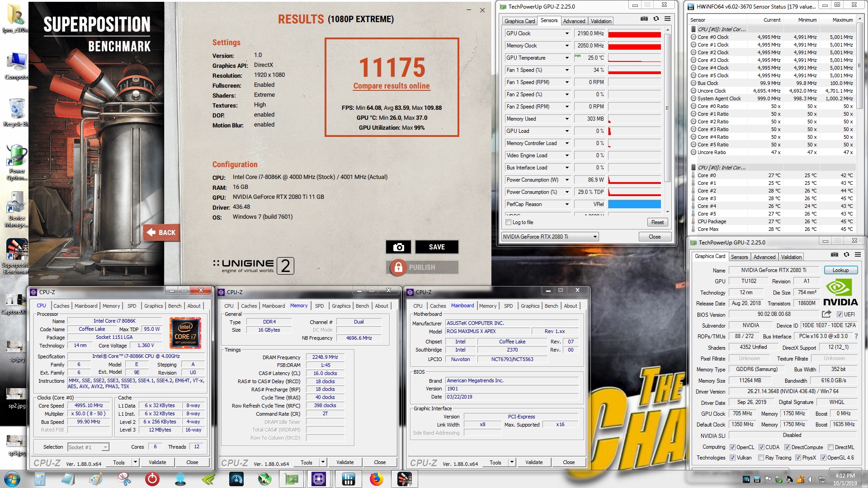Screen dimensions: 868x488
Task: Switch to Sensors tab in GPU-Z Graphics Card window
Action: [x=739, y=257]
